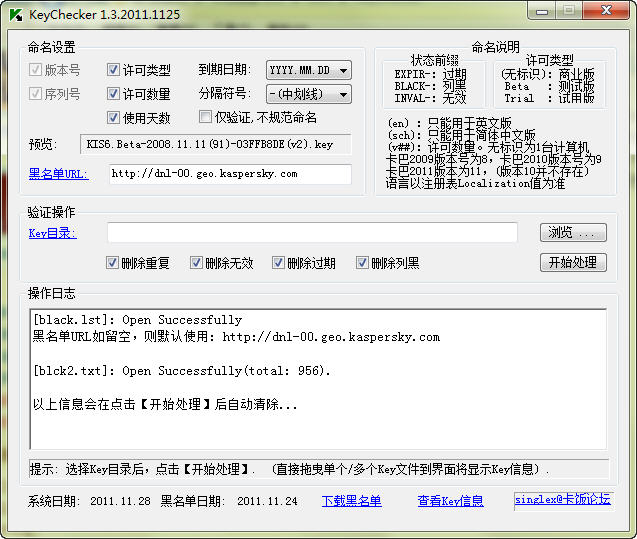Click the 开始处理 button
This screenshot has height=539, width=637.
pos(573,262)
